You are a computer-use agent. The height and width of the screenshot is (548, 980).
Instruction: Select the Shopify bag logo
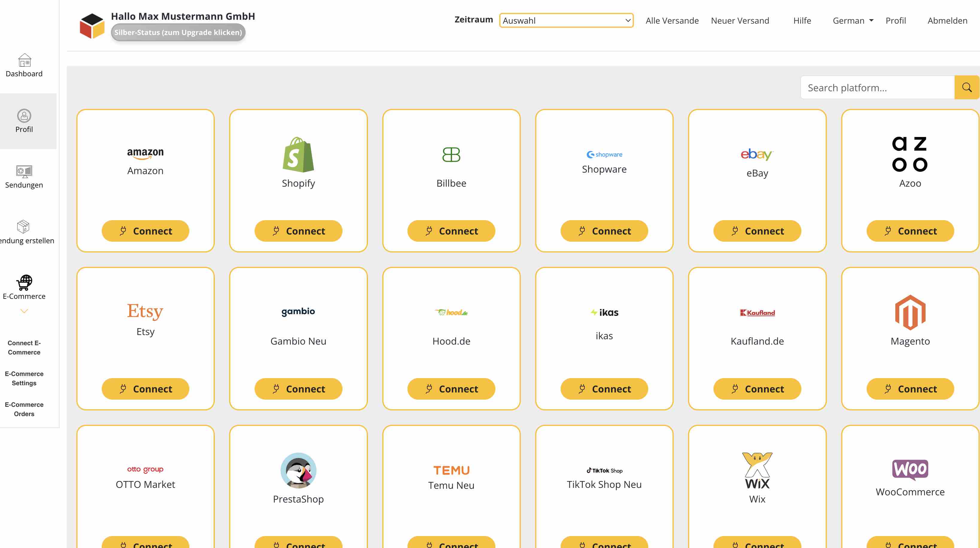(x=298, y=155)
